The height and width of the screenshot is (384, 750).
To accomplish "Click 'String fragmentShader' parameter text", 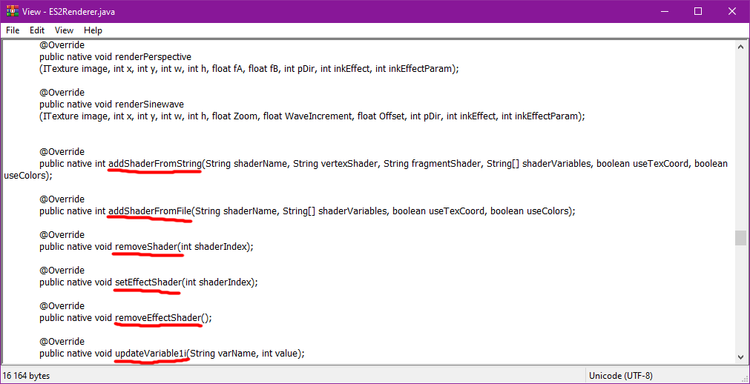I will tap(432, 164).
